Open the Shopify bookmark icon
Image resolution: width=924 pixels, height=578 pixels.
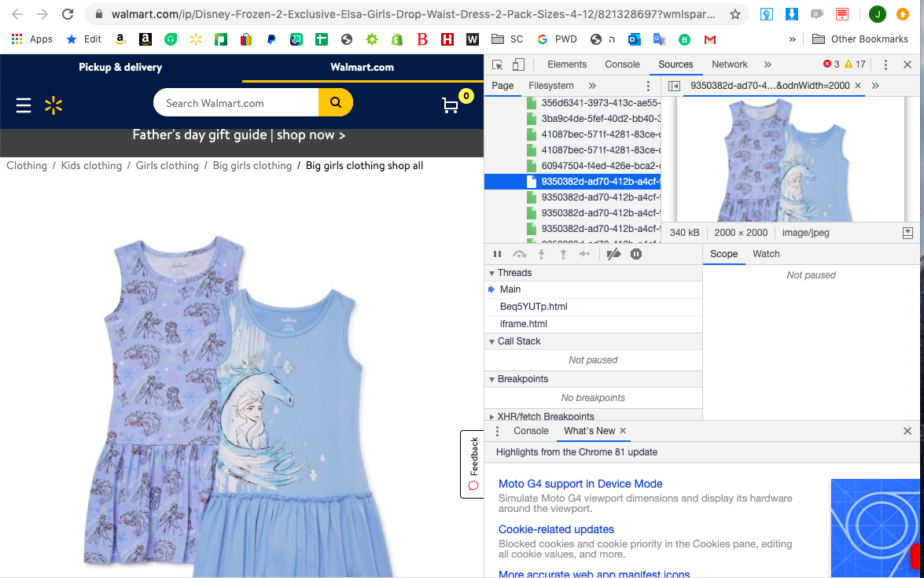click(397, 39)
